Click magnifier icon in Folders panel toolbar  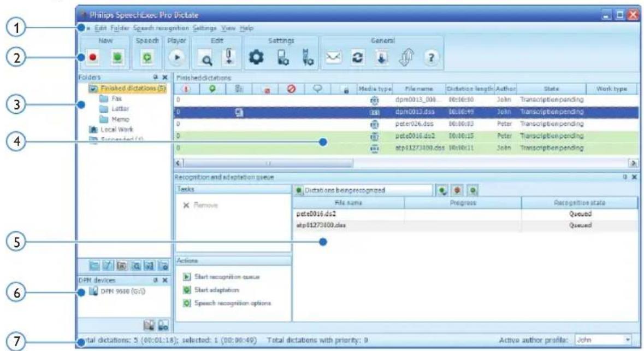[135, 266]
